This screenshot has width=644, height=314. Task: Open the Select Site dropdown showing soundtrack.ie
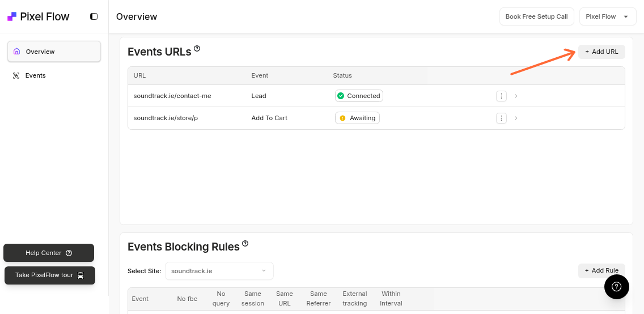point(219,271)
